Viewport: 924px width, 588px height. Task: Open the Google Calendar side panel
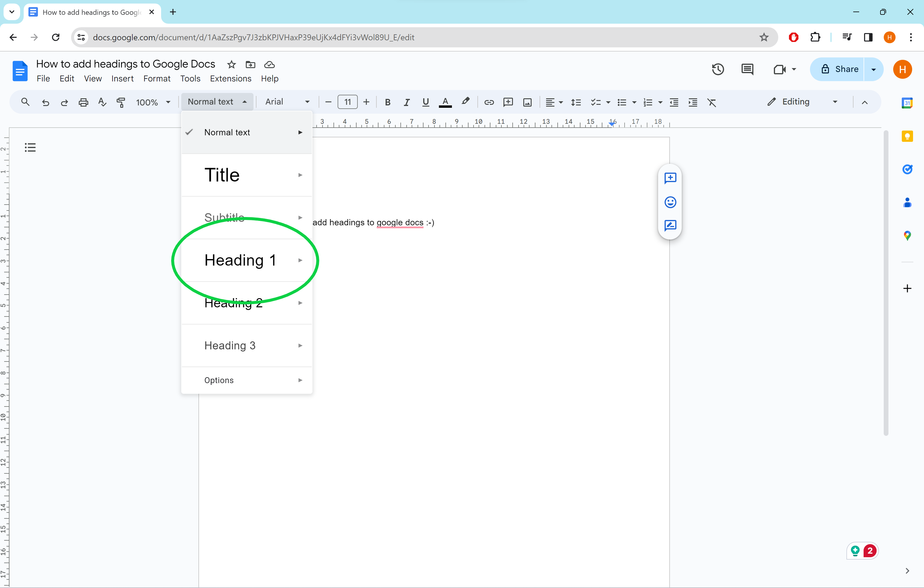point(907,102)
